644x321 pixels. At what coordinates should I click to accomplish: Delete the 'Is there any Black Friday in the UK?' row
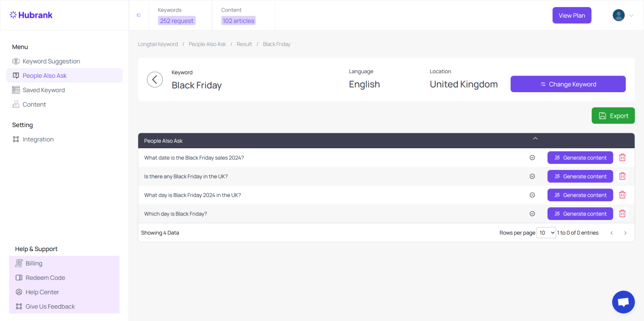pos(622,176)
